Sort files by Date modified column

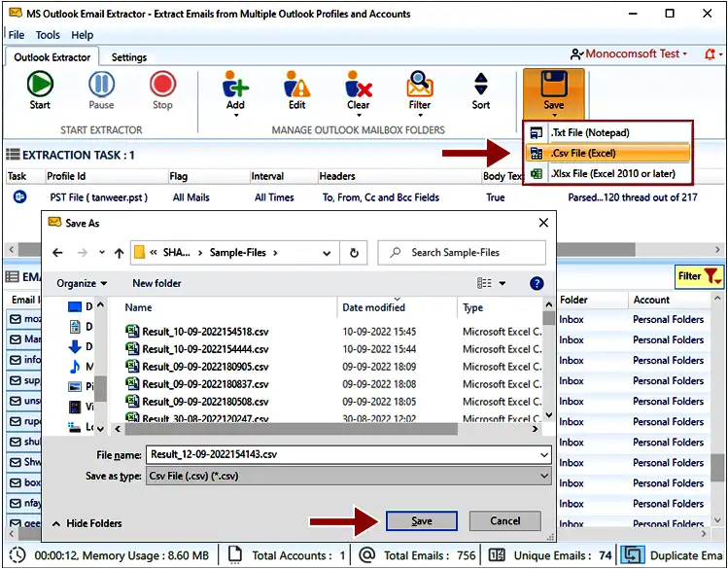coord(374,307)
